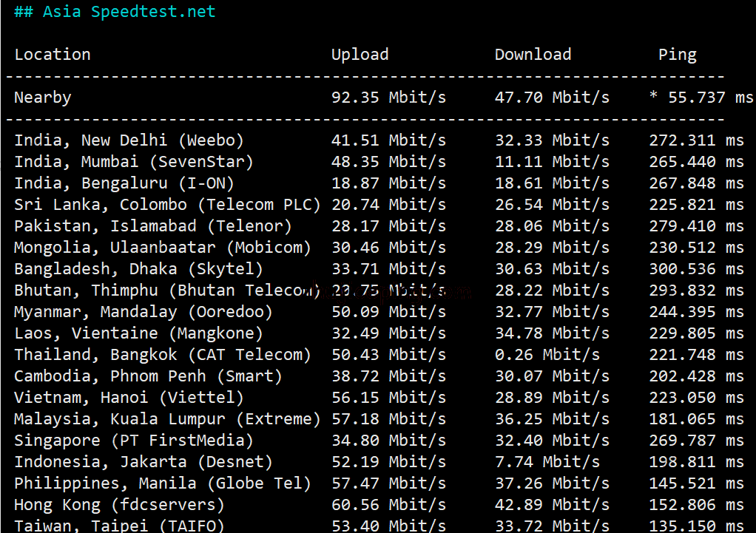Click Kuala Lumpur download value "36.25 Mbit/s"
756x533 pixels.
point(552,419)
